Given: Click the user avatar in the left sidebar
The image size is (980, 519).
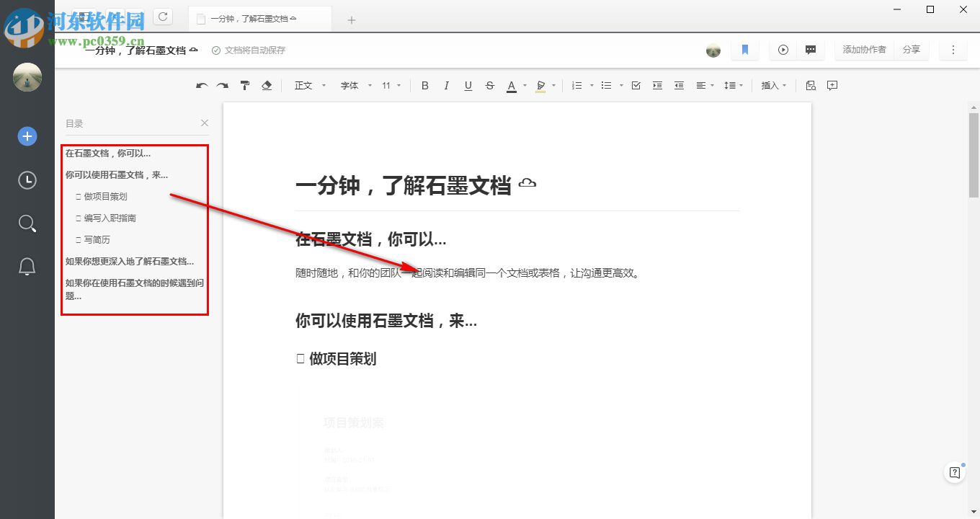Looking at the screenshot, I should pyautogui.click(x=27, y=77).
